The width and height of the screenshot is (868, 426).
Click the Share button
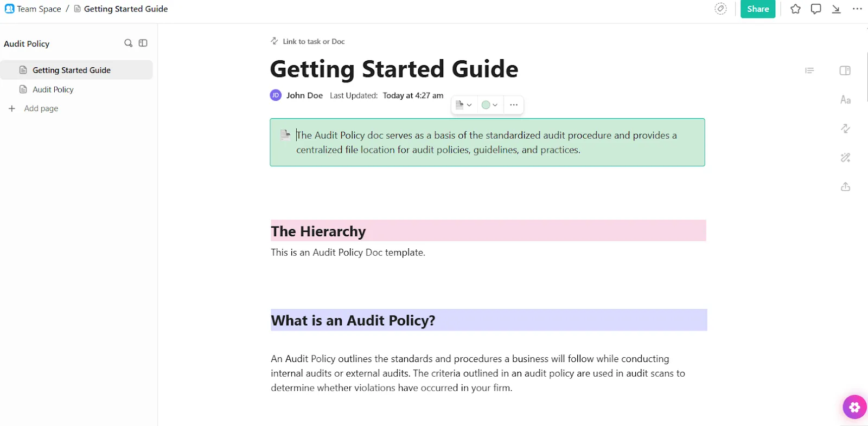[x=758, y=9]
